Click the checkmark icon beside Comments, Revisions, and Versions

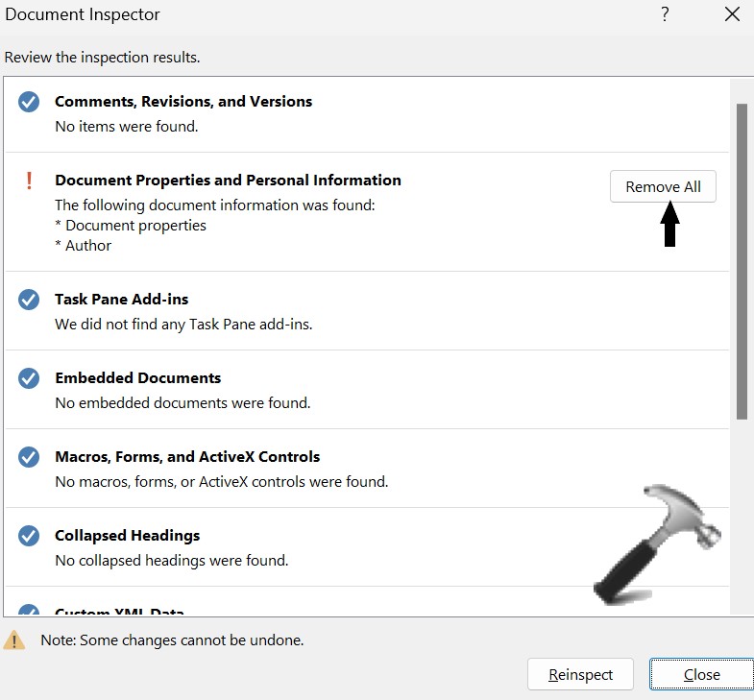click(x=29, y=102)
